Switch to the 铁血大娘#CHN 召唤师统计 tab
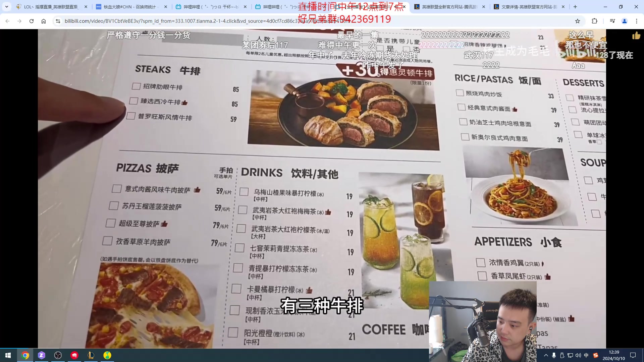The width and height of the screenshot is (644, 362). tap(131, 7)
